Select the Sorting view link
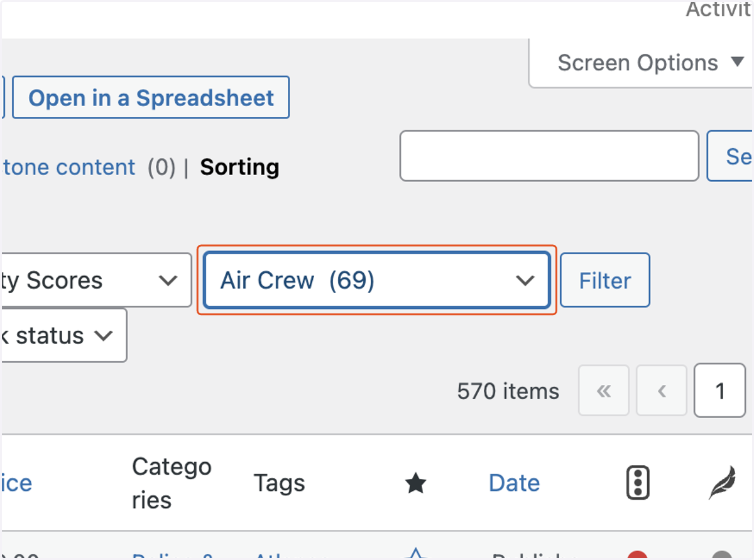 239,167
